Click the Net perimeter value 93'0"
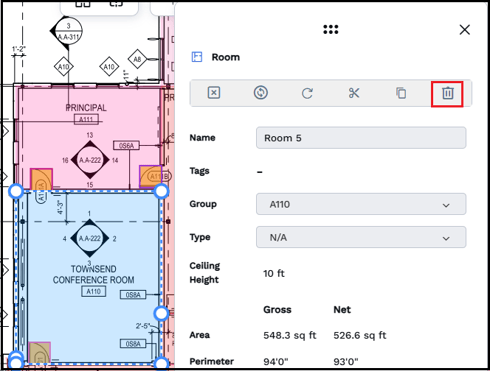This screenshot has width=490, height=371. pos(346,362)
